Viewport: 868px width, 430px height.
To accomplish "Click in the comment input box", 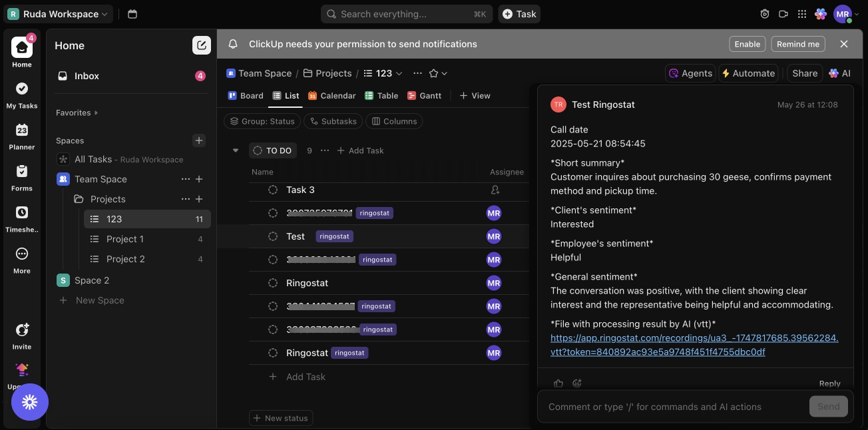I will pyautogui.click(x=674, y=407).
